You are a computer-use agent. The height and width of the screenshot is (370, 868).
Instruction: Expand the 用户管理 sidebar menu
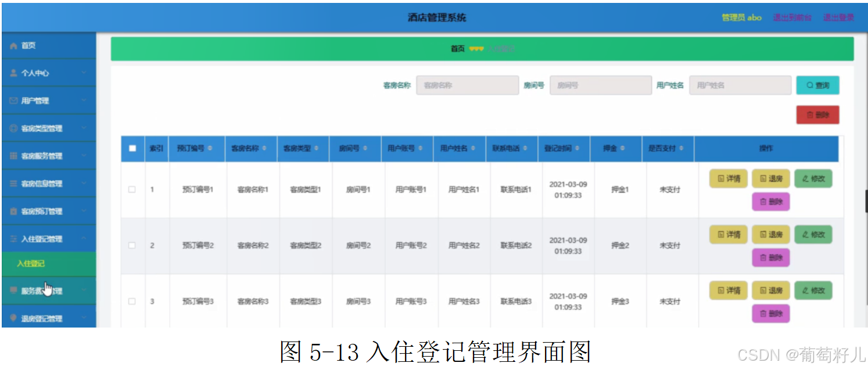[x=49, y=100]
